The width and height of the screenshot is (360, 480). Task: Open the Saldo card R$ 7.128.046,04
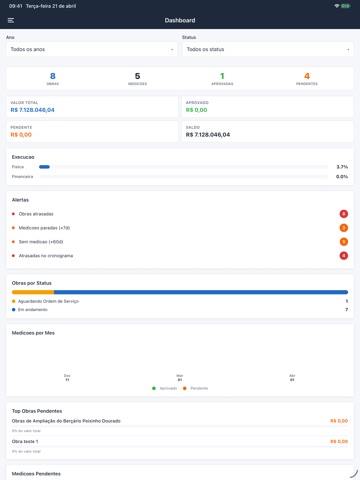point(268,131)
